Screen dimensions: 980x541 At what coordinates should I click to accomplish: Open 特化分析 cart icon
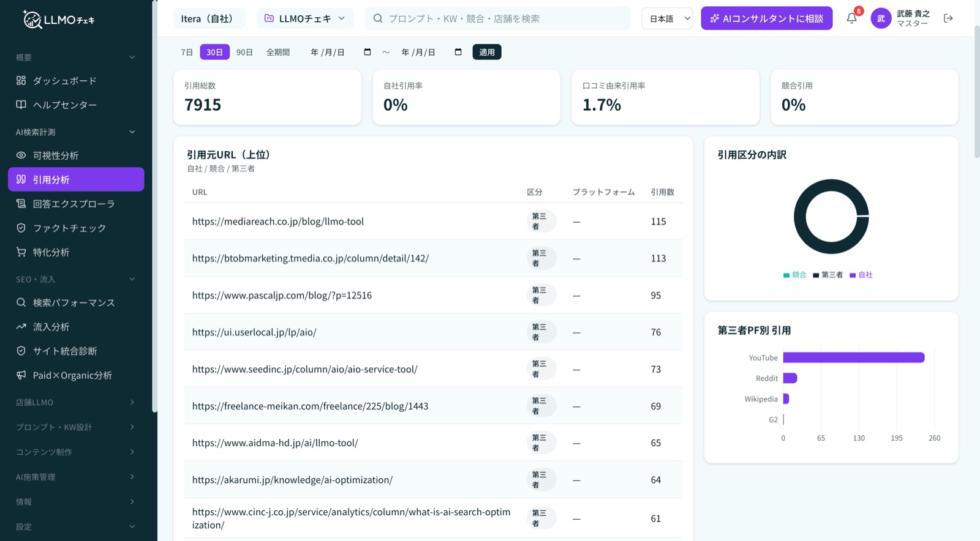(x=21, y=252)
